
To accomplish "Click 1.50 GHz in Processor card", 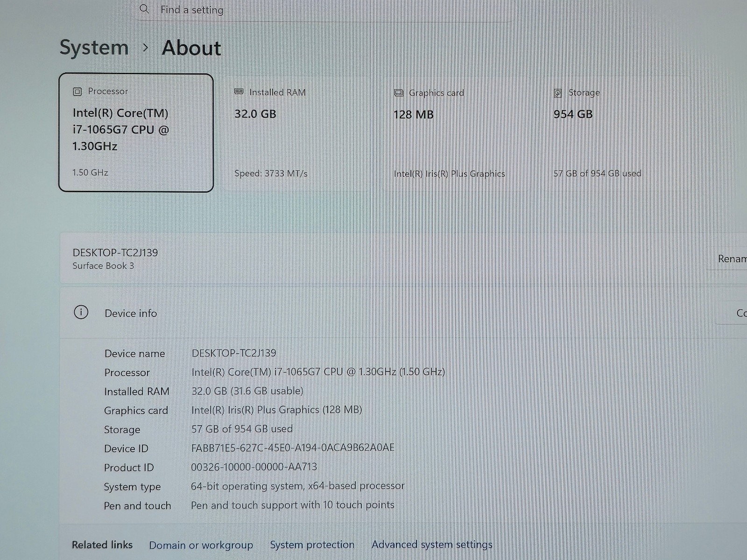I will pyautogui.click(x=90, y=173).
